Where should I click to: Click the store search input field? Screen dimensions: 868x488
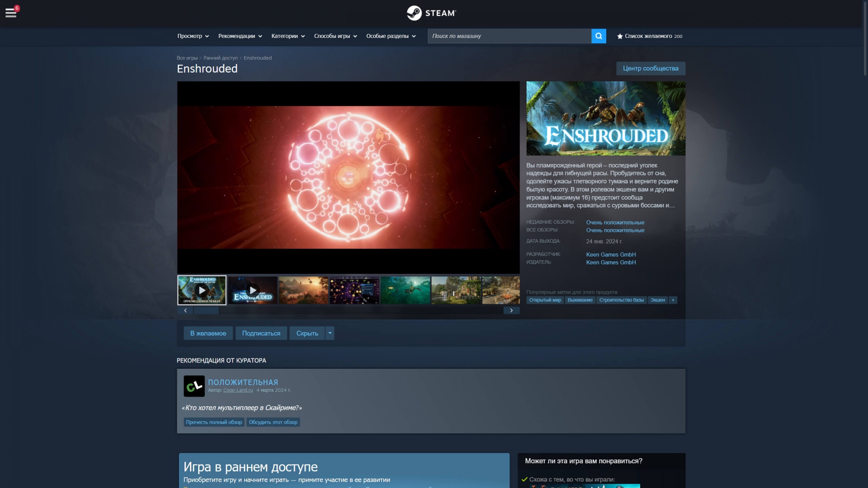click(509, 36)
